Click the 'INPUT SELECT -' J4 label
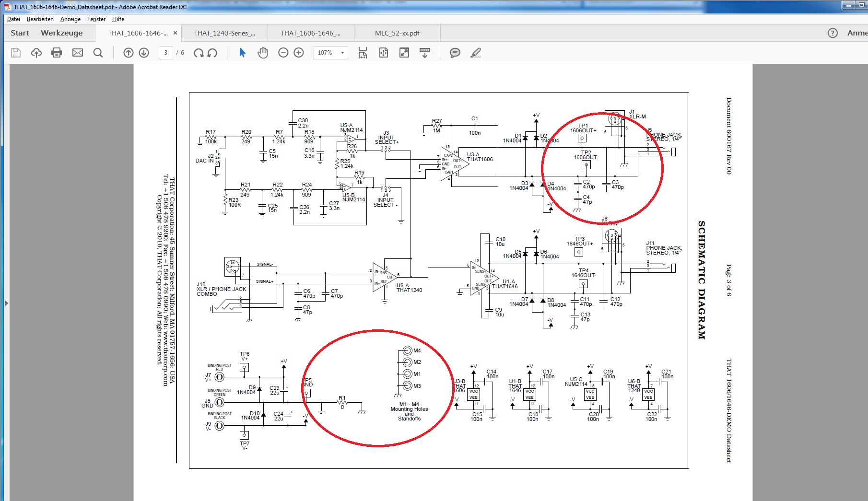868x501 pixels. tap(386, 202)
